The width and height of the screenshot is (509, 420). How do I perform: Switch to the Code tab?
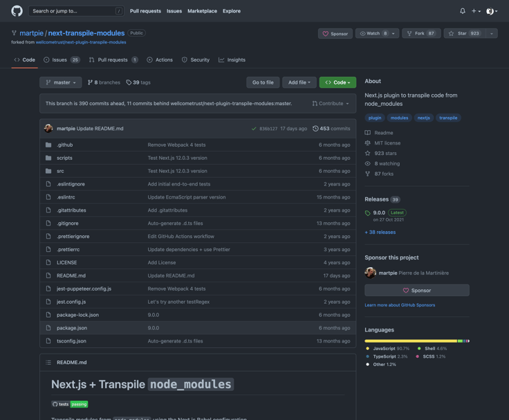tap(25, 60)
